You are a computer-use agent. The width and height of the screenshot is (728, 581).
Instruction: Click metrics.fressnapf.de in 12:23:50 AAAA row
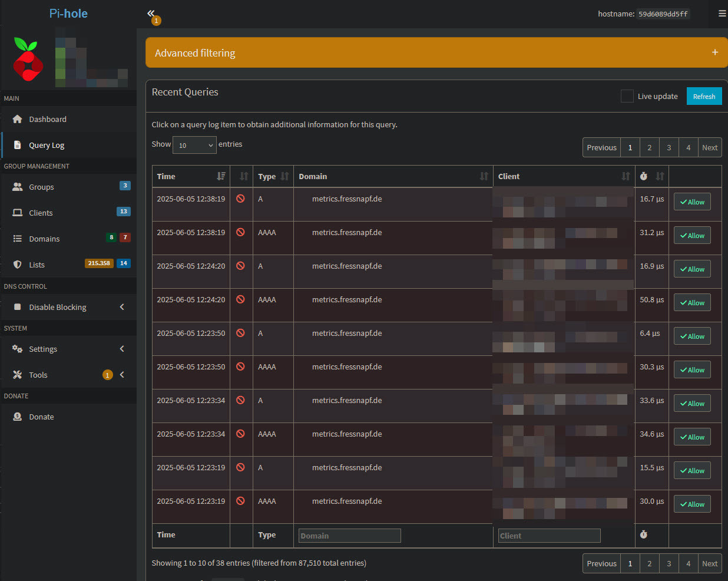(347, 367)
